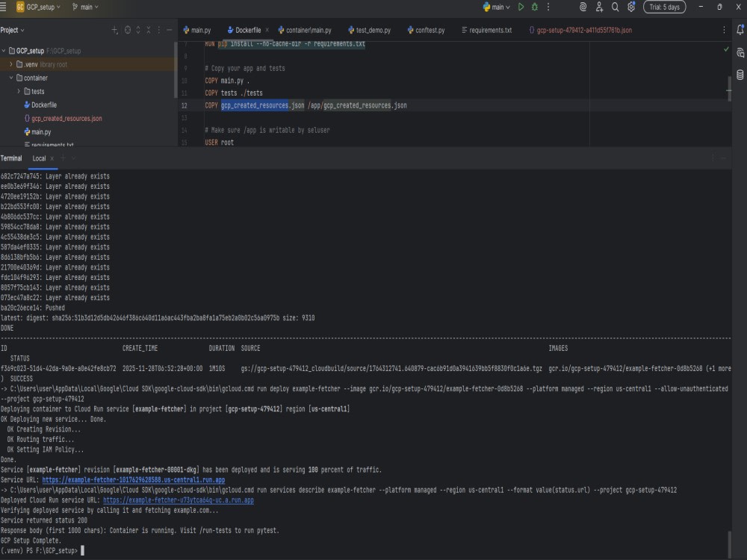Image resolution: width=747 pixels, height=560 pixels.
Task: Select the Local terminal tab
Action: click(x=39, y=158)
